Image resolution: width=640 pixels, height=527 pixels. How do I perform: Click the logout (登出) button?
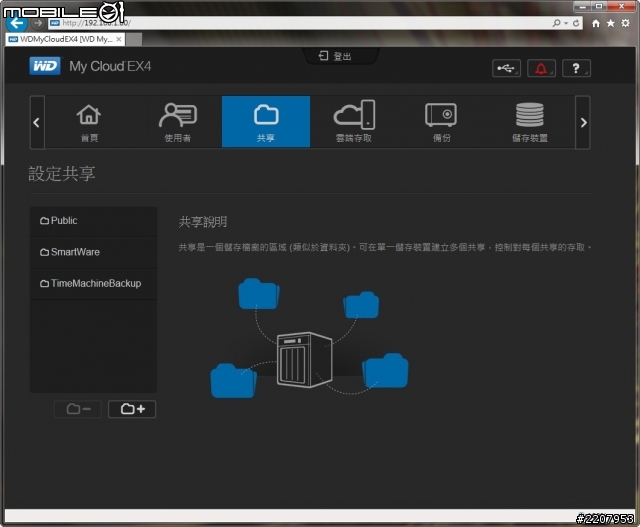click(335, 56)
